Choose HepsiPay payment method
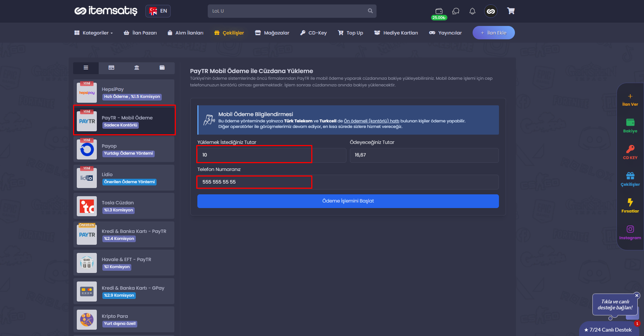 click(124, 92)
